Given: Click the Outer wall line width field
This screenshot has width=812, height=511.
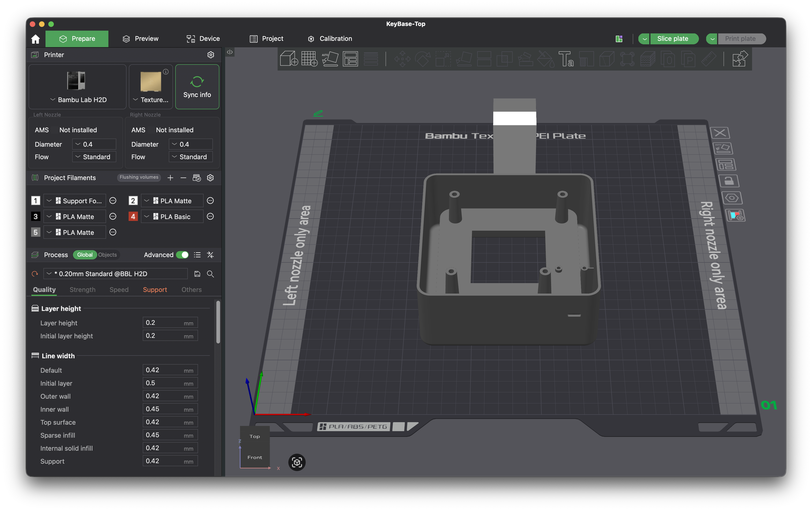Looking at the screenshot, I should (170, 396).
